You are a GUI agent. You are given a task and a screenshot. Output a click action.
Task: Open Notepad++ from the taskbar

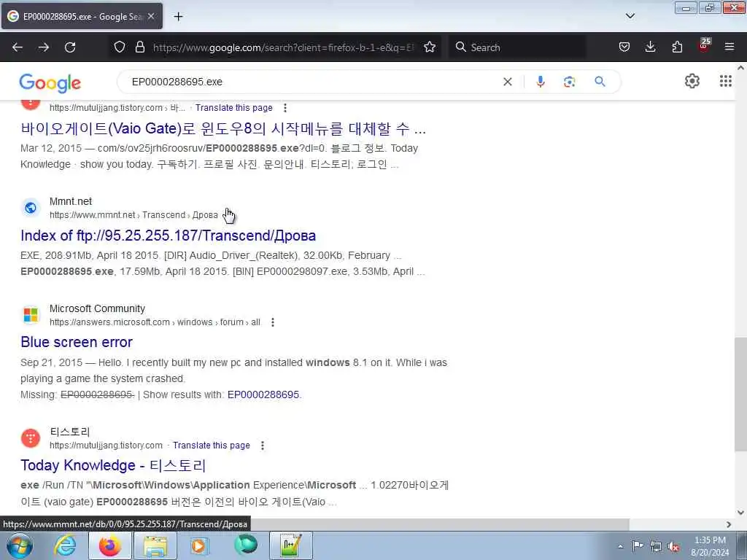coord(291,546)
